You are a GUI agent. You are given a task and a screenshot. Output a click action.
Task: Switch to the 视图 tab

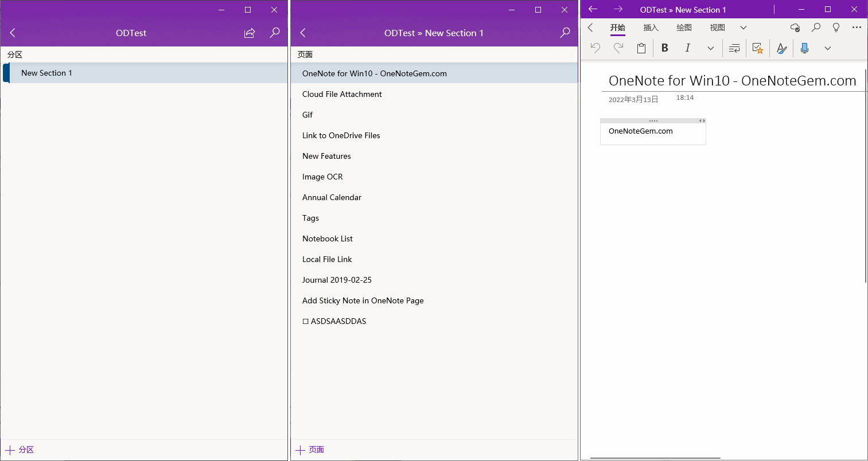pos(718,28)
